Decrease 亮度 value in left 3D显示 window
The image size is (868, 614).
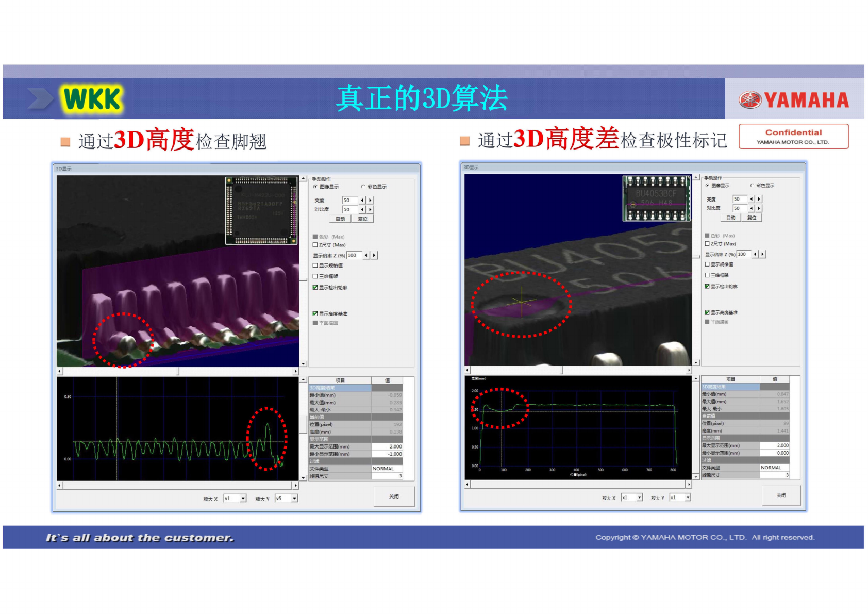coord(362,200)
